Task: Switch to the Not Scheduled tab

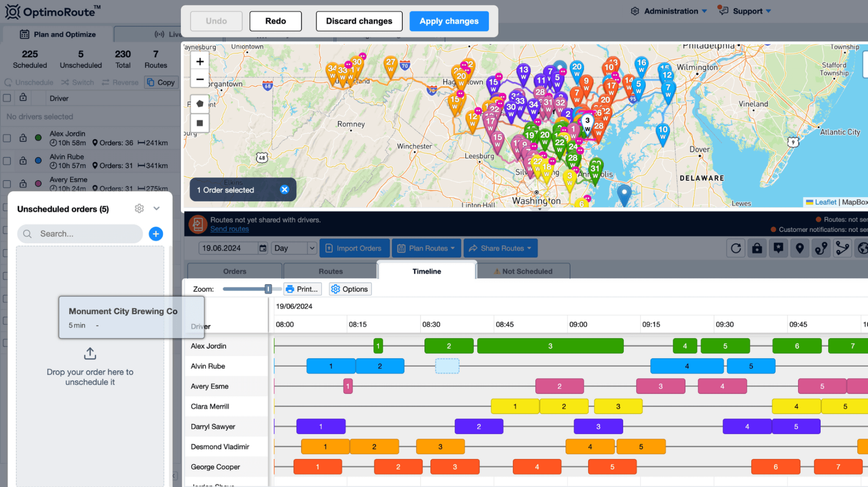Action: pos(524,271)
